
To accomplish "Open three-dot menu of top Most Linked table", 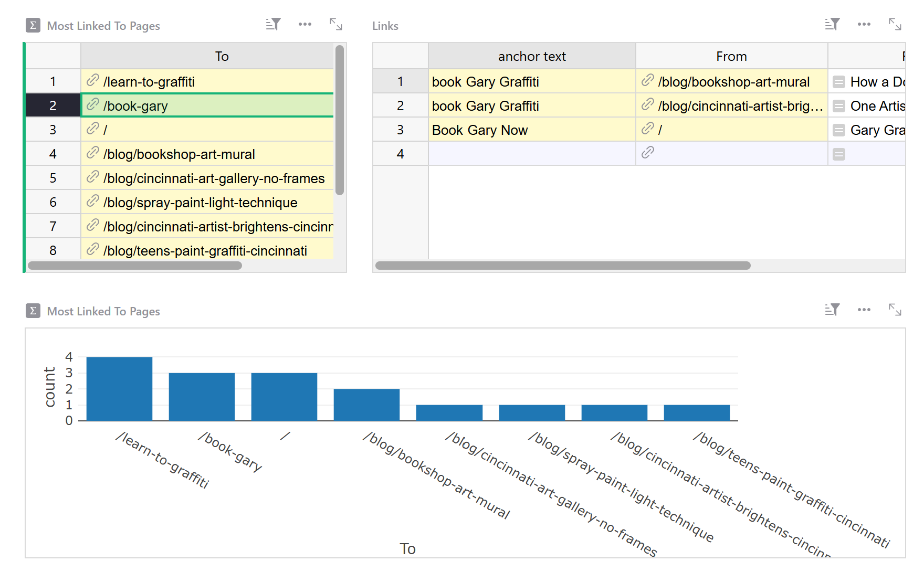I will [305, 24].
